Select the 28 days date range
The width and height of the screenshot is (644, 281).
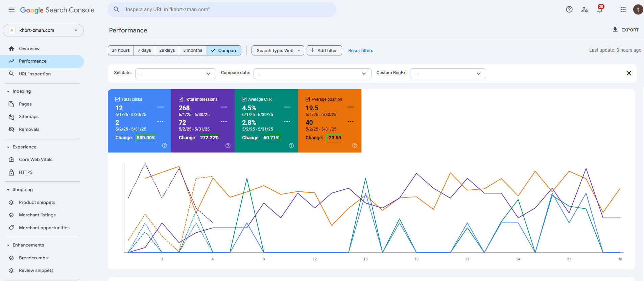(167, 50)
